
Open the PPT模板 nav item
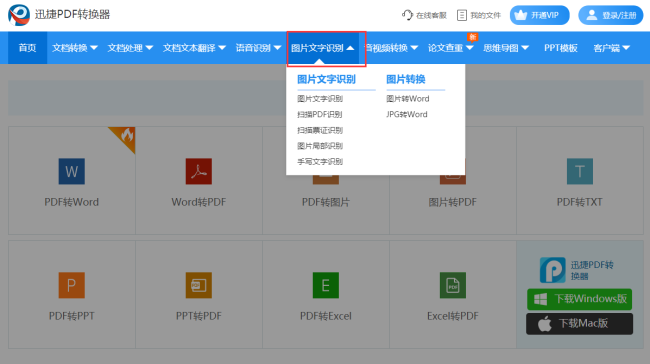pyautogui.click(x=560, y=48)
